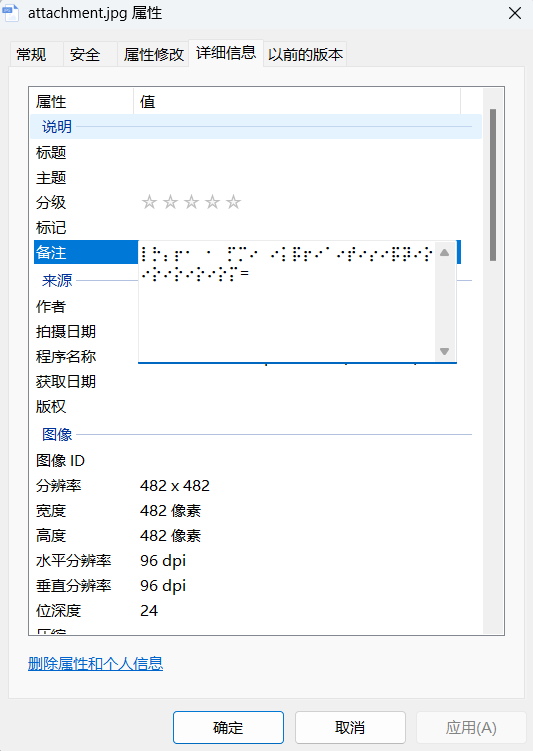Set the 分级 rating to one star
Screen dimensions: 533x751
point(149,202)
